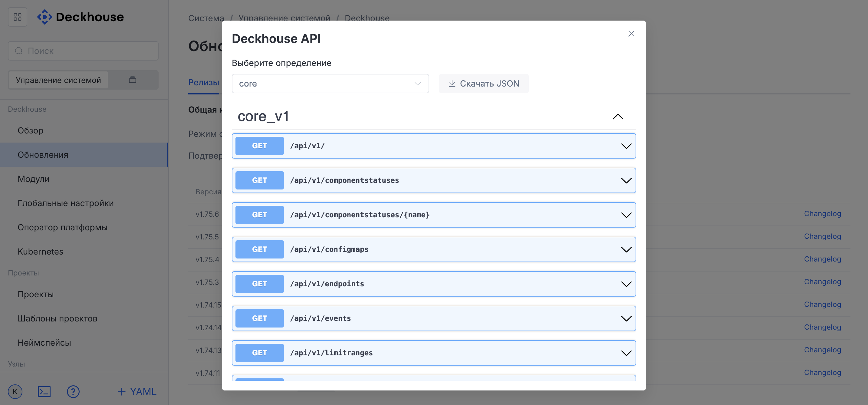This screenshot has height=405, width=868.
Task: Expand GET /api/v1/limitranges chevron
Action: click(x=626, y=353)
